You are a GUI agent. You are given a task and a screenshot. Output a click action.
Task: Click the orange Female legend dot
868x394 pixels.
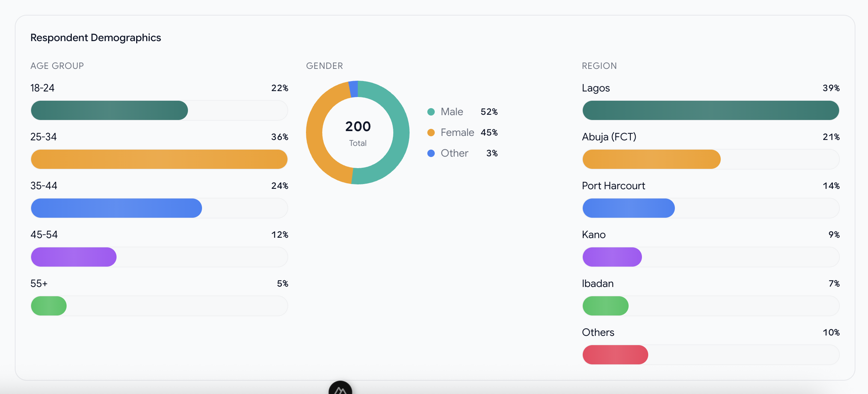[x=431, y=133]
